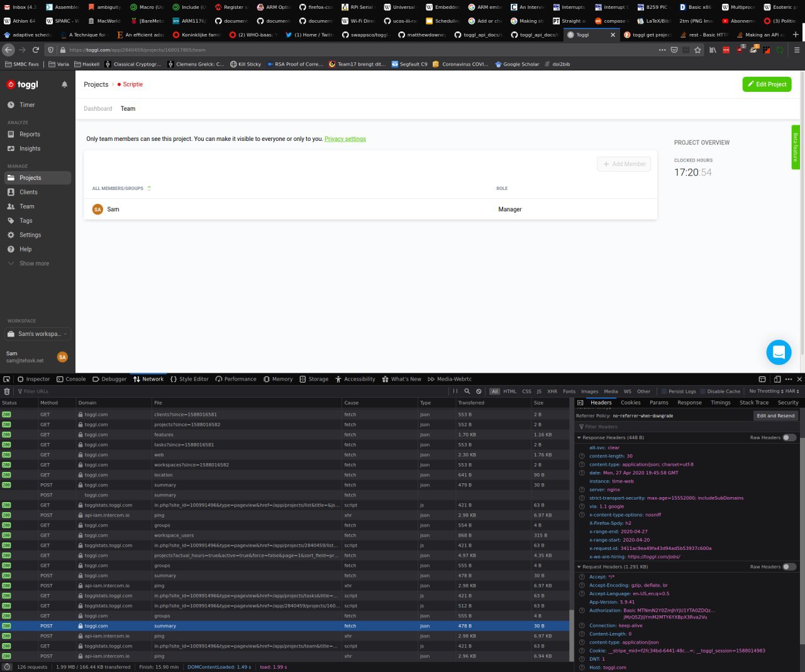Viewport: 805px width, 672px height.
Task: Toggle Raw Headers for Response Headers
Action: point(789,437)
